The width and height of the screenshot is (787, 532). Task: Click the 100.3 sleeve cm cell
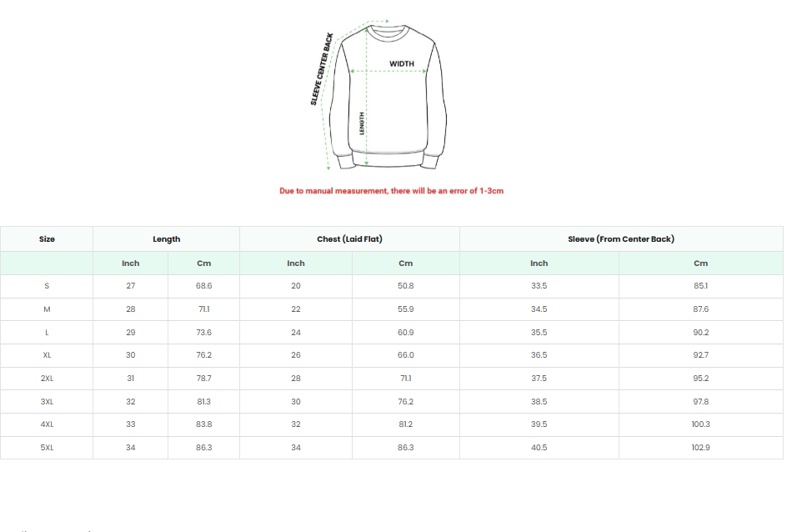pyautogui.click(x=700, y=424)
